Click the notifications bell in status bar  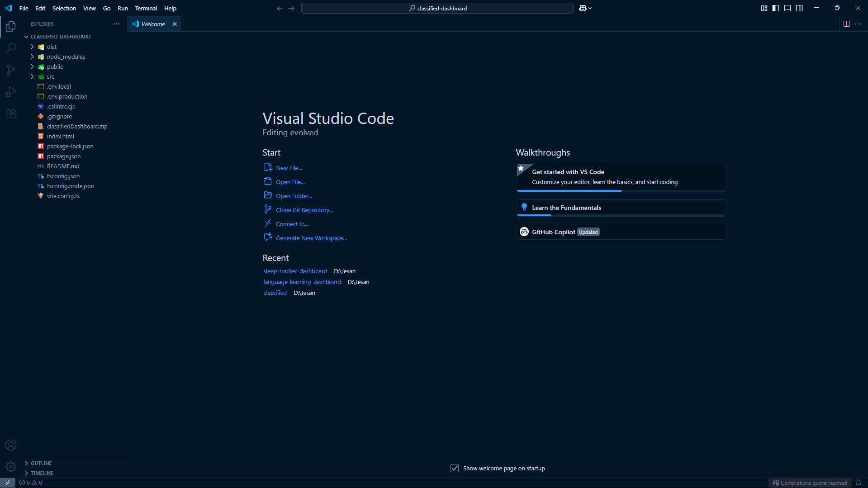858,483
